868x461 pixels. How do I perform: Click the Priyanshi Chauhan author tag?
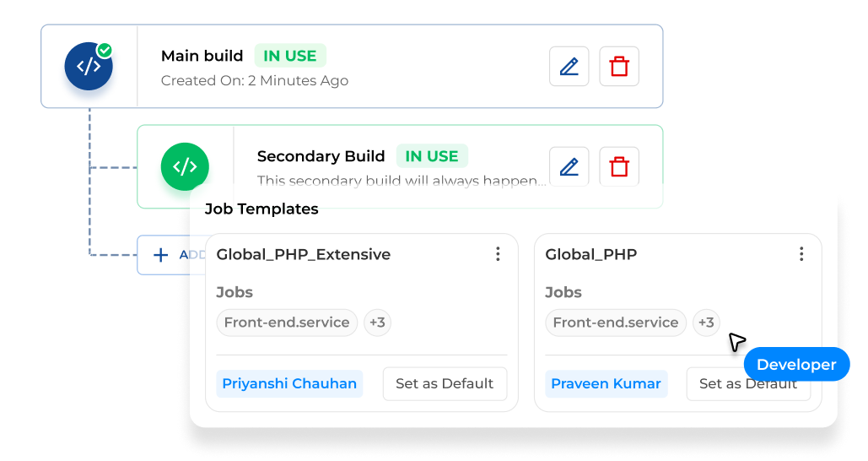click(289, 383)
